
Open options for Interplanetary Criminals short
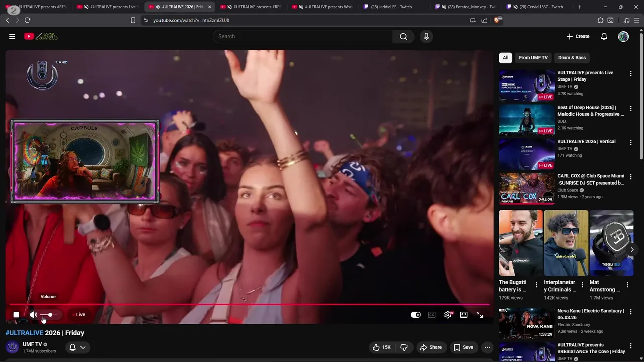click(582, 285)
